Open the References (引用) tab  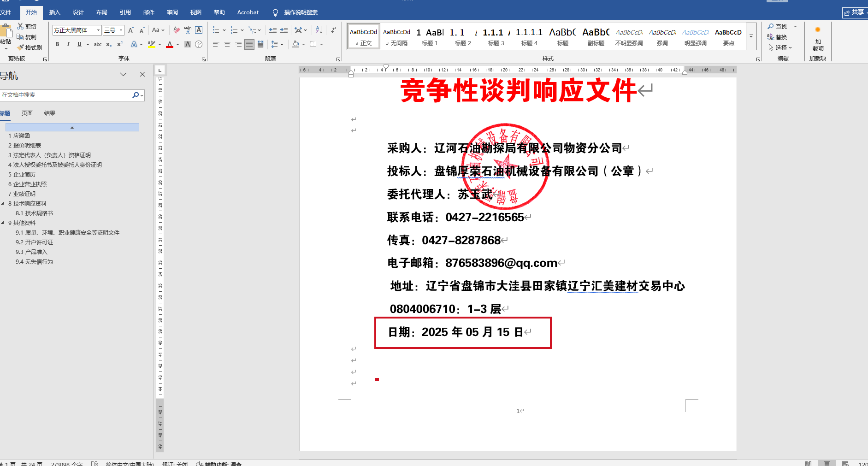point(125,12)
